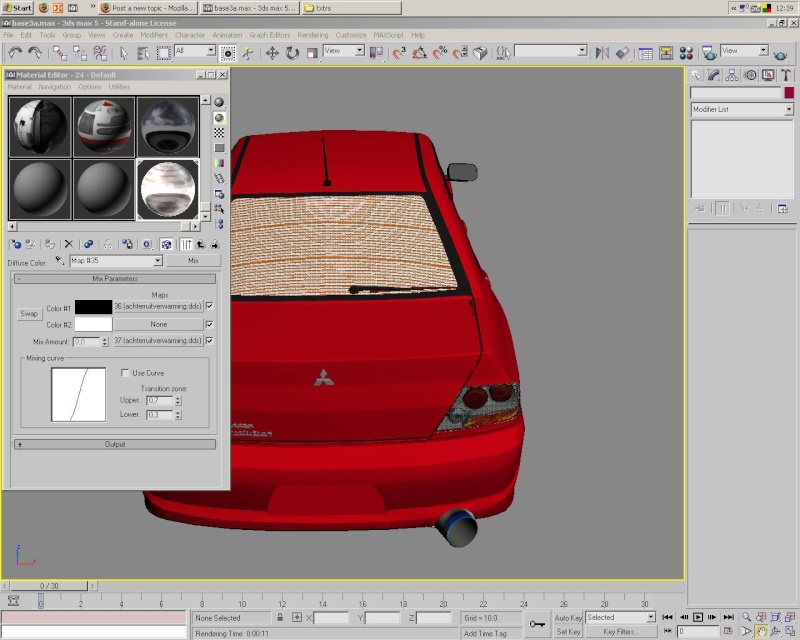Click the Mix map type button
This screenshot has height=640, width=800.
point(193,261)
